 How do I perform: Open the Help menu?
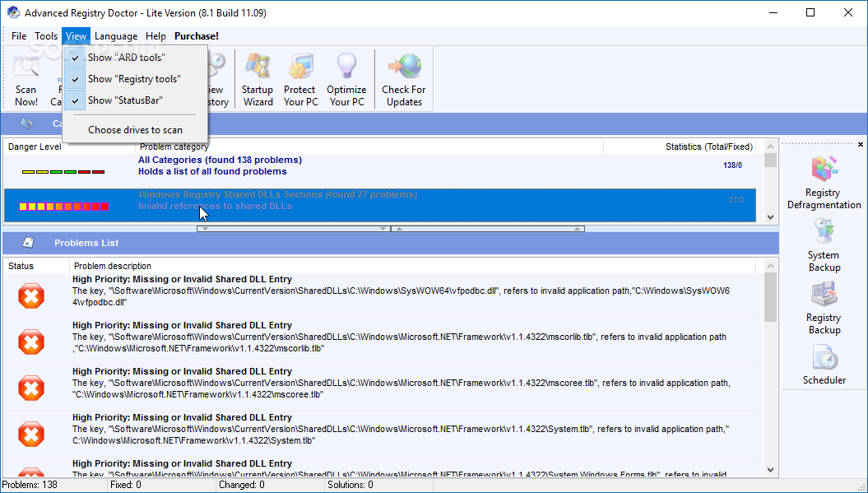pyautogui.click(x=155, y=36)
